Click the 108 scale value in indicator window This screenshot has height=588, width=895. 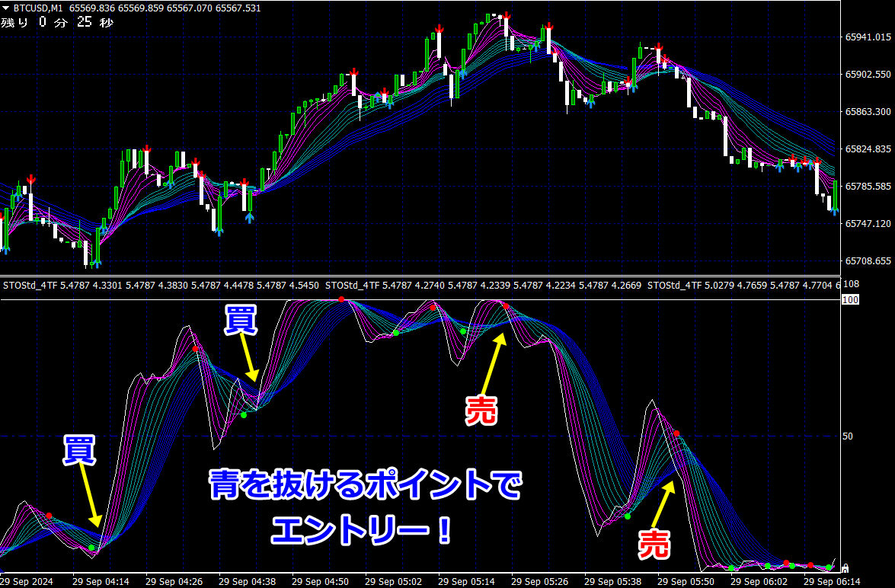click(x=851, y=284)
